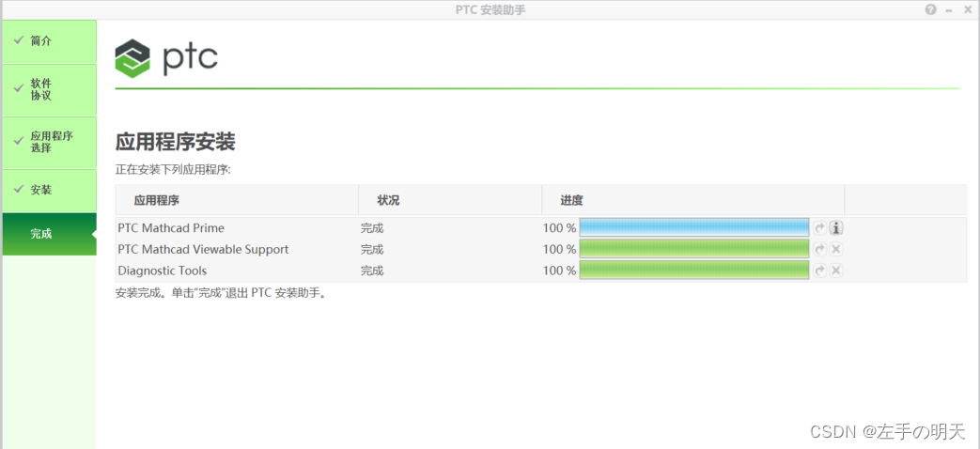Select the PTC Mathcad Prime row name
Screen dimensions: 980x449
tap(171, 228)
